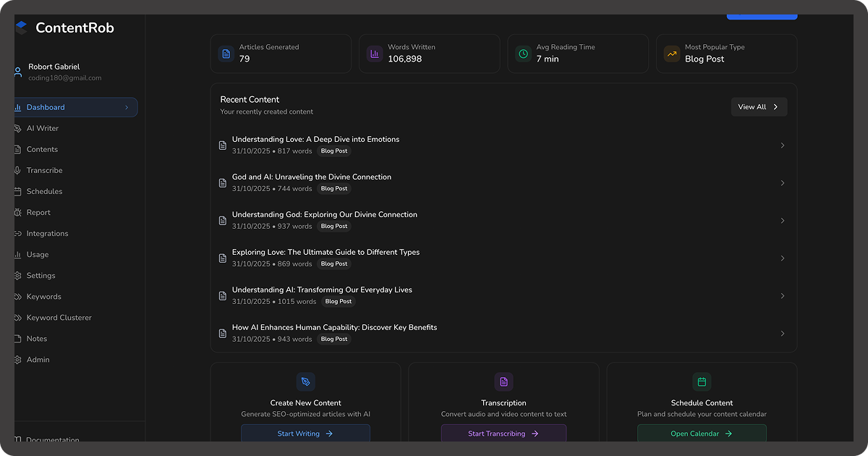Click the ContentRob logo icon
868x456 pixels.
[x=22, y=27]
